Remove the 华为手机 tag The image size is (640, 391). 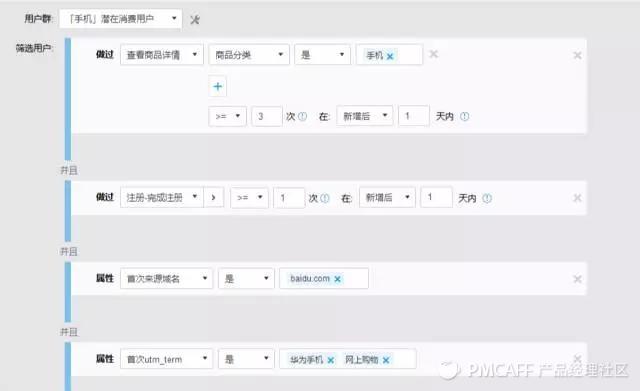pyautogui.click(x=331, y=360)
